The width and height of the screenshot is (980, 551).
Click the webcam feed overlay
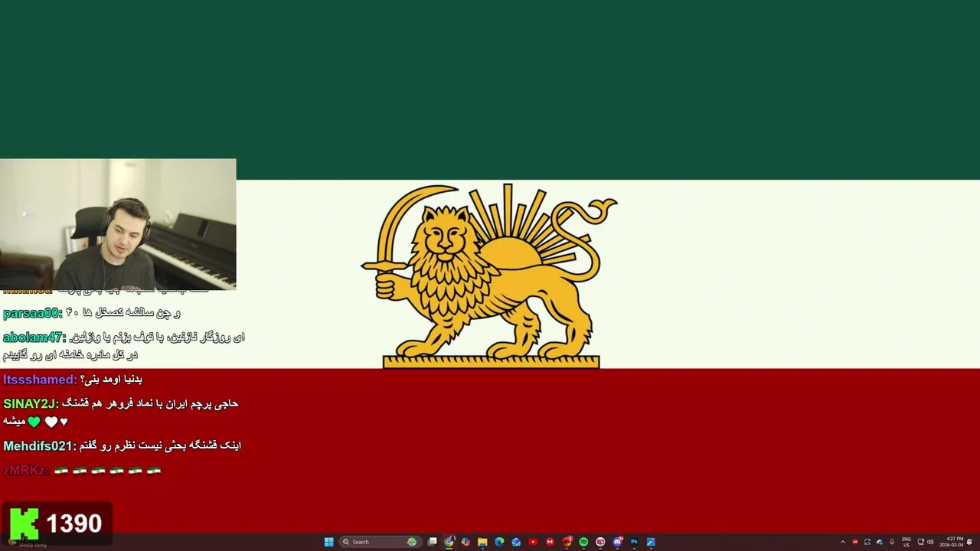tap(118, 224)
